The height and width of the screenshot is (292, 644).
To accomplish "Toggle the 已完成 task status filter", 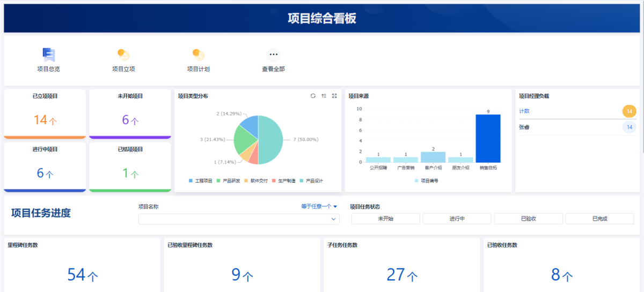I will (599, 219).
